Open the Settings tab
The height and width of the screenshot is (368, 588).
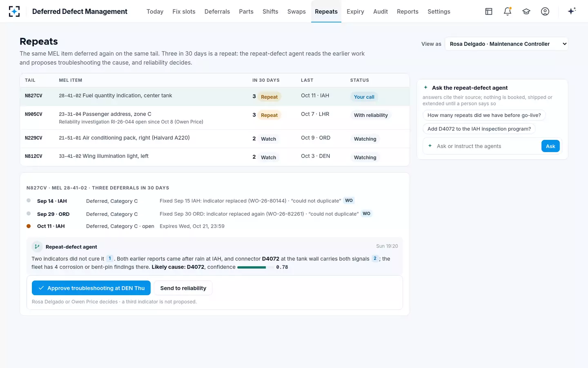[x=439, y=11]
